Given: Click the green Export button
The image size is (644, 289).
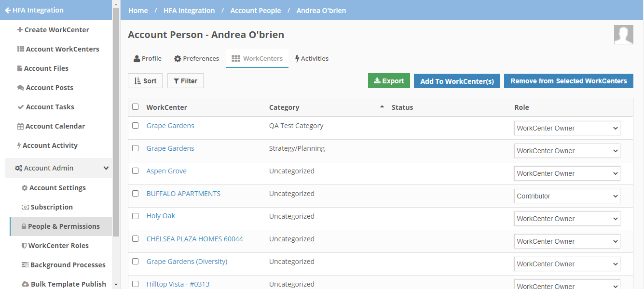Looking at the screenshot, I should (389, 81).
